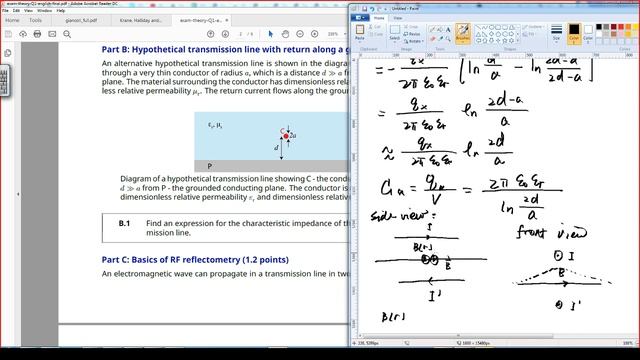The image size is (640, 360).
Task: Click the Save file icon in Acrobat's toolbar
Action: click(8, 34)
